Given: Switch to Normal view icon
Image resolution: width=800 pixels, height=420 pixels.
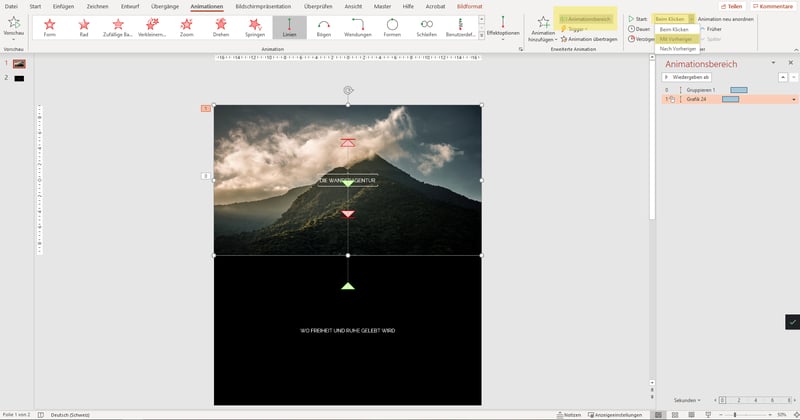Looking at the screenshot, I should tap(659, 415).
